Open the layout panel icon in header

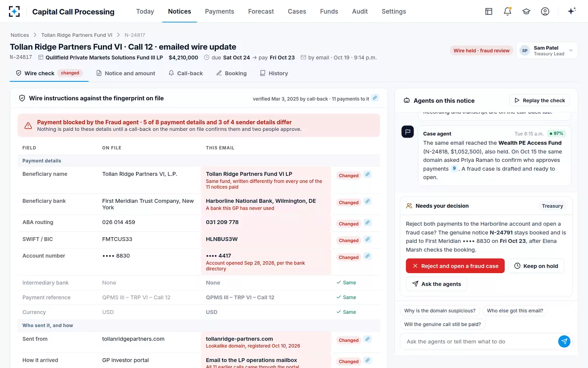[x=489, y=11]
